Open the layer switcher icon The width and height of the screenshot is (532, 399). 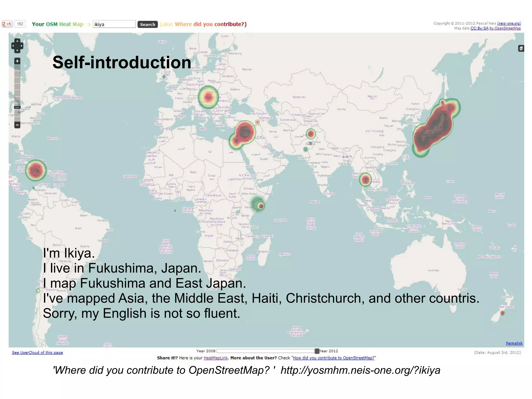[521, 48]
